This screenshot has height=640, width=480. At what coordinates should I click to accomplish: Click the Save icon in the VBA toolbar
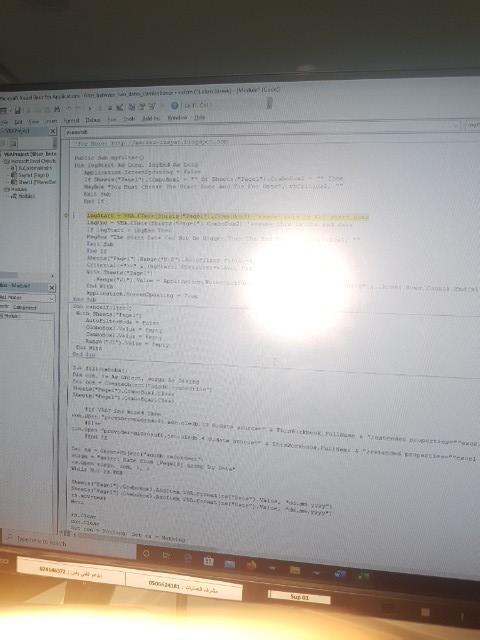pos(17,111)
